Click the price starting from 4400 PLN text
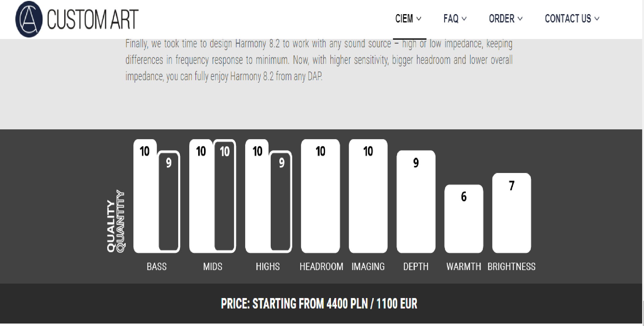The image size is (644, 326). [319, 304]
